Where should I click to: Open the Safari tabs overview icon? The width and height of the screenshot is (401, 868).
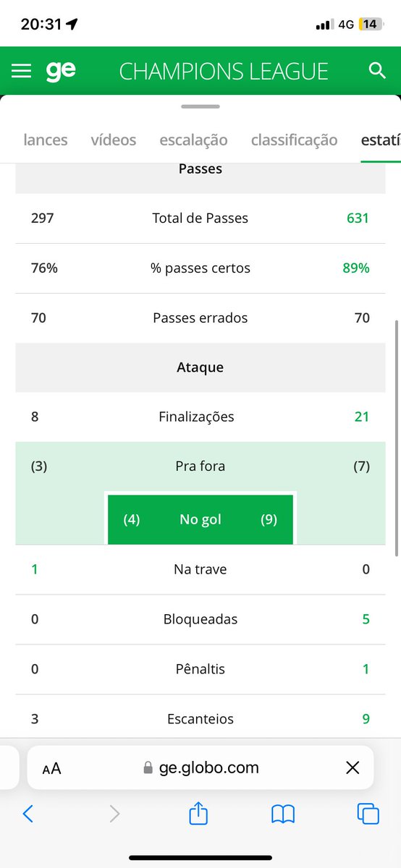(368, 814)
